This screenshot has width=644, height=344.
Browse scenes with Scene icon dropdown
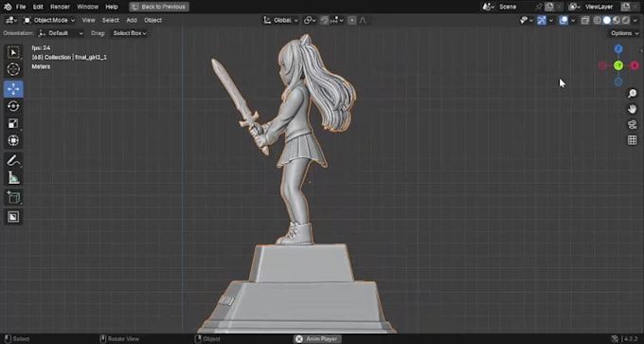click(x=489, y=7)
